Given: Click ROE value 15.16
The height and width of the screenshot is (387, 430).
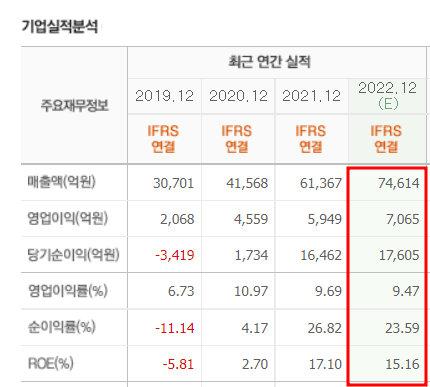Looking at the screenshot, I should click(402, 364).
